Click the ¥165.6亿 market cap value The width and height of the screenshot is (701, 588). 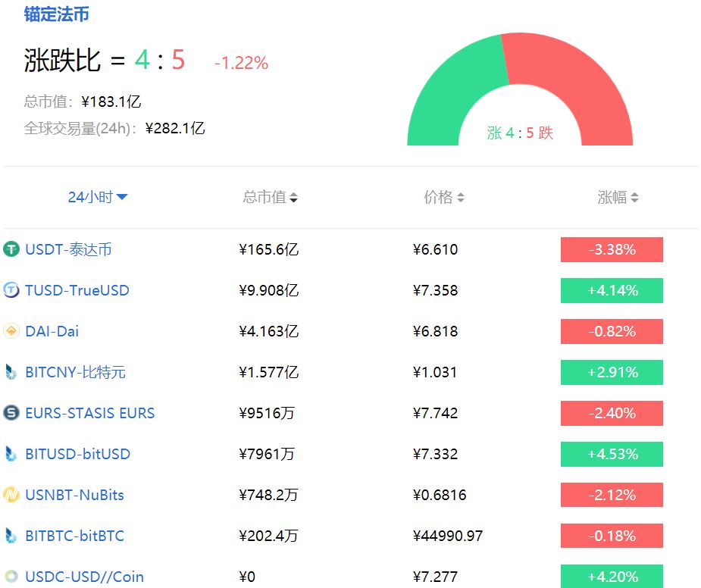click(269, 249)
